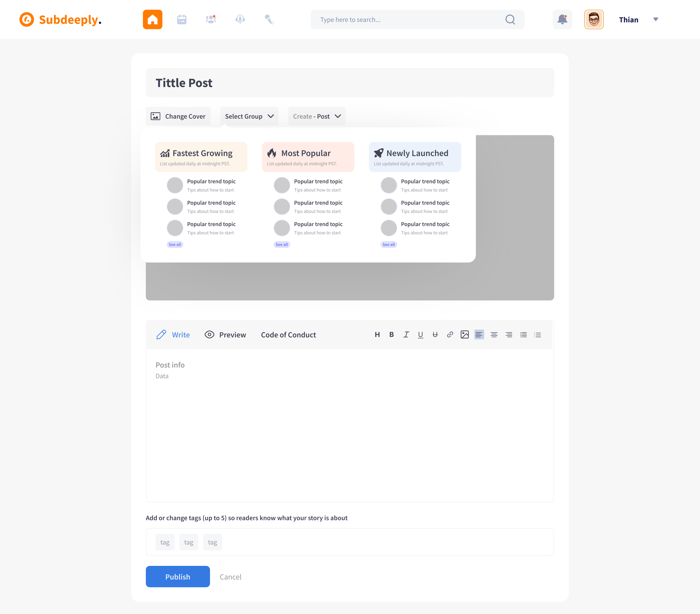The image size is (700, 614).
Task: Click the Publish button
Action: coord(177,577)
